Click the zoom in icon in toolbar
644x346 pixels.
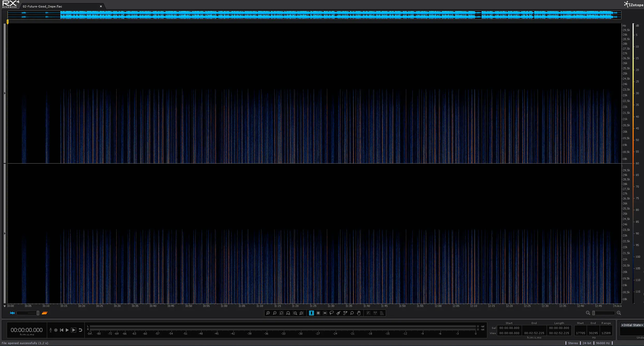pos(268,313)
